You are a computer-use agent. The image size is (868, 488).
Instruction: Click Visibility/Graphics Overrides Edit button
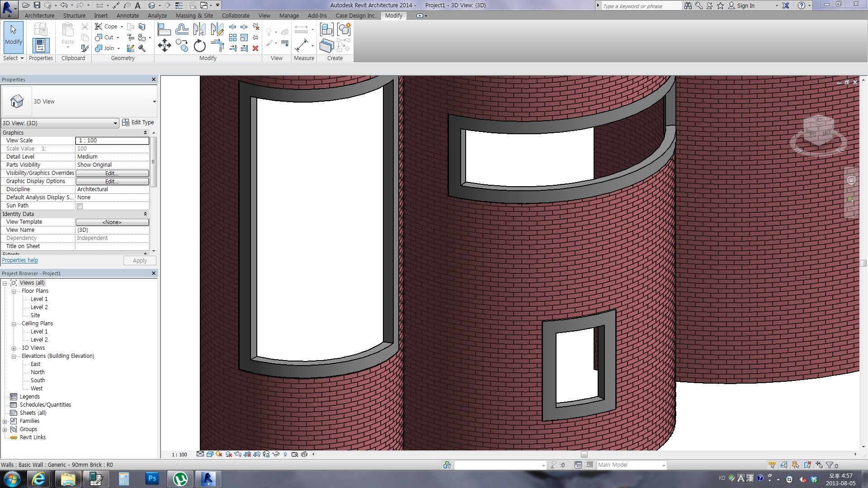(112, 174)
